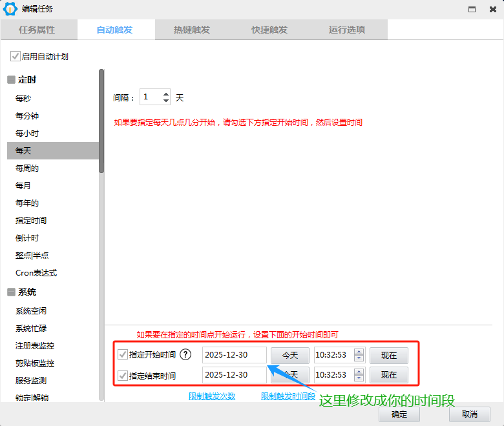Image resolution: width=504 pixels, height=426 pixels.
Task: Toggle the 启用自动计划 checkbox
Action: pyautogui.click(x=15, y=57)
